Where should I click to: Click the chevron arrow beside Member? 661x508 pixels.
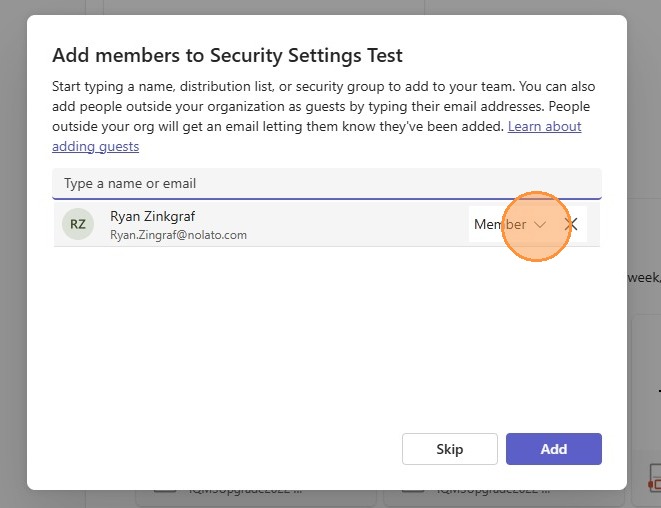pos(540,225)
